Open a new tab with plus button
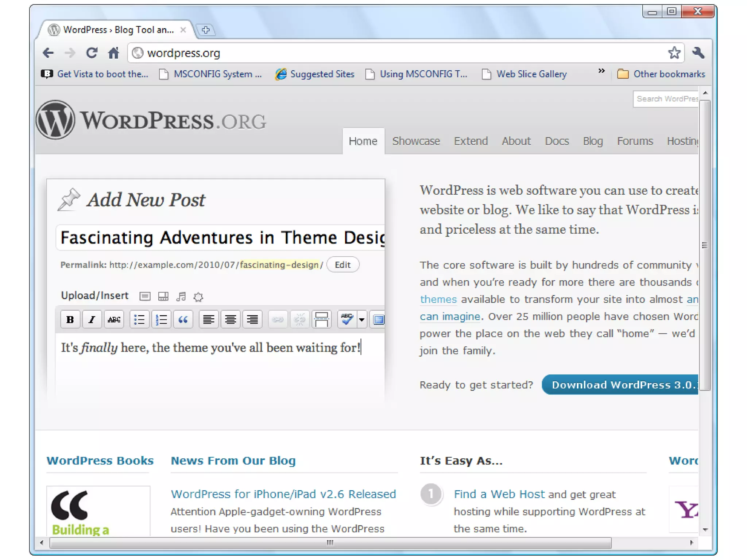This screenshot has height=560, width=747. tap(206, 30)
